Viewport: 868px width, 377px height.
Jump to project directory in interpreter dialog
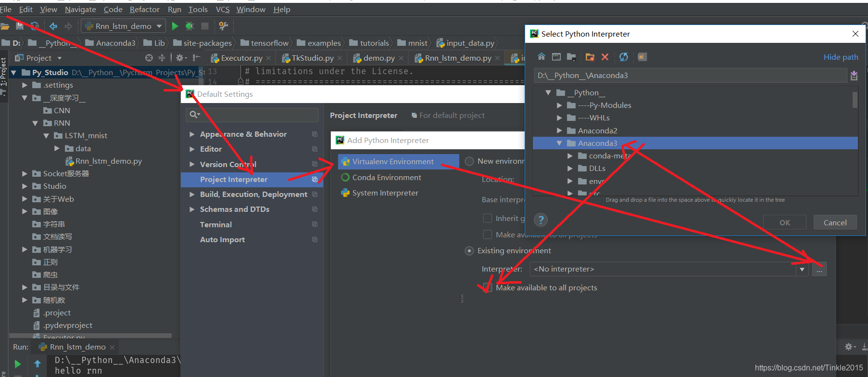(571, 57)
